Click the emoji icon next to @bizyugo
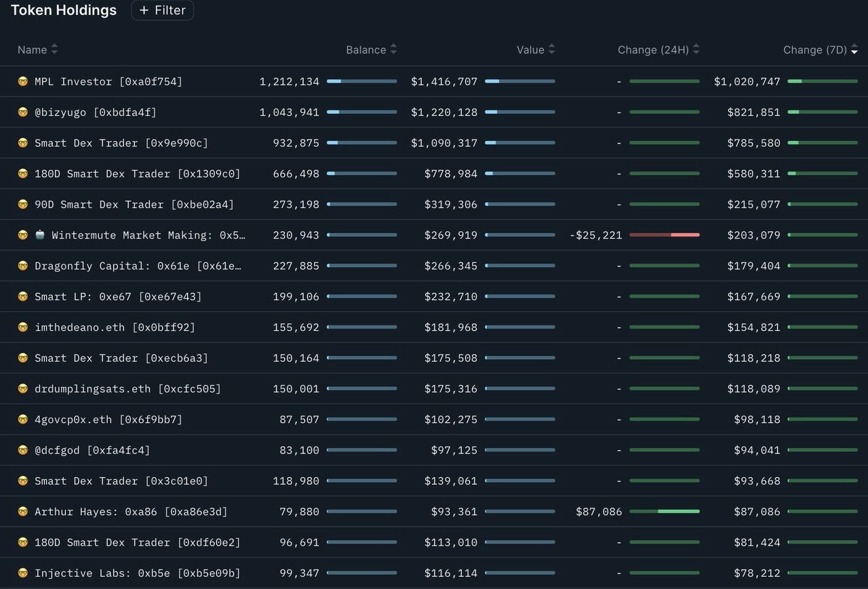 (23, 113)
